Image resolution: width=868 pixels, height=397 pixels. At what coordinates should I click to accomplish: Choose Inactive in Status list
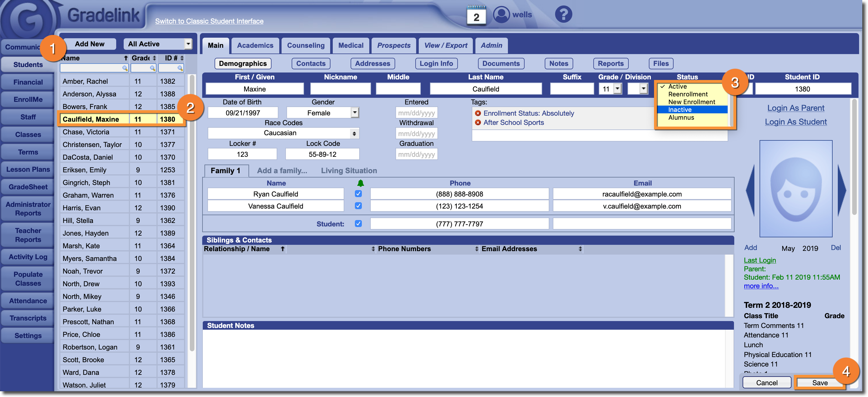(x=680, y=110)
